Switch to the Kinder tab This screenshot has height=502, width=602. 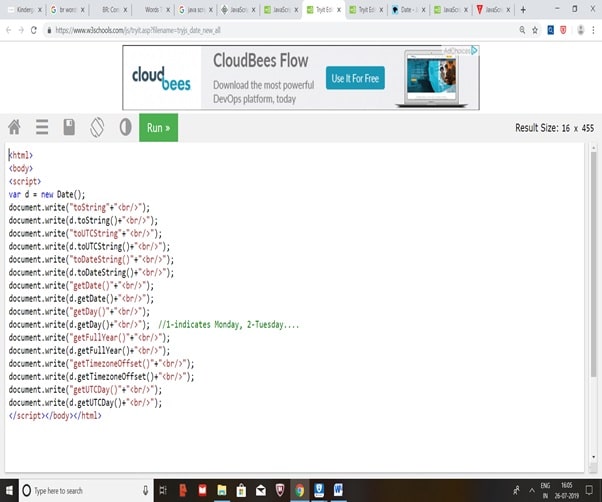(x=23, y=10)
